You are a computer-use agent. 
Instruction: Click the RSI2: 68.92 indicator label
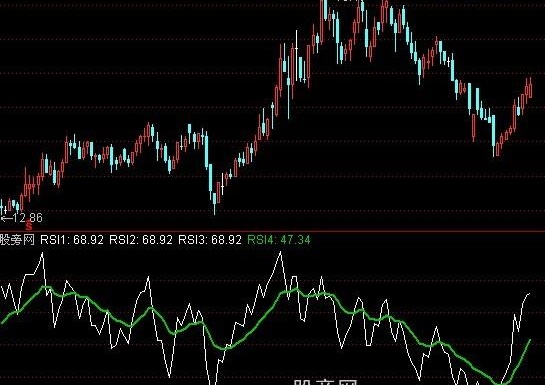(141, 240)
